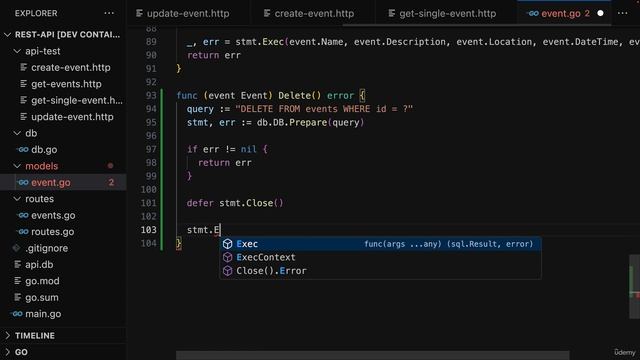
Task: Open routes.go under routes
Action: [63, 232]
